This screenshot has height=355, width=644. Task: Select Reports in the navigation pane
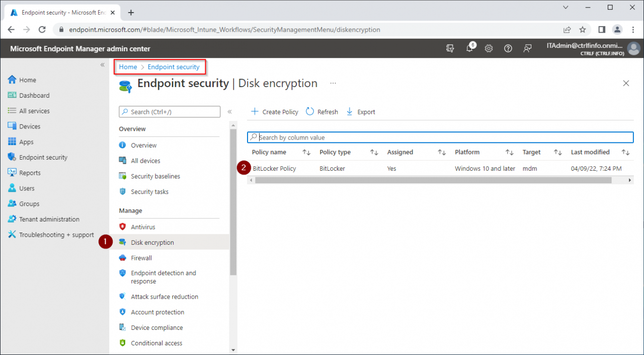click(30, 172)
